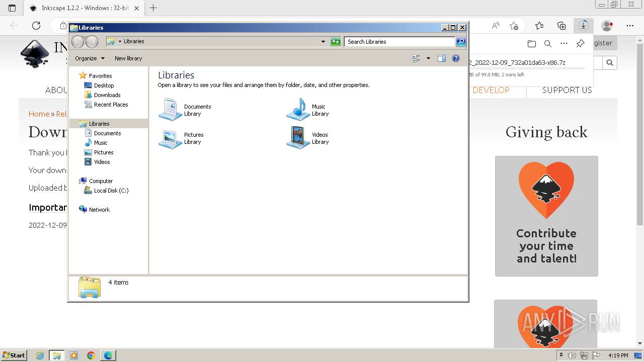Click the Contribute your time and talent card
The image size is (644, 362).
pos(546,216)
